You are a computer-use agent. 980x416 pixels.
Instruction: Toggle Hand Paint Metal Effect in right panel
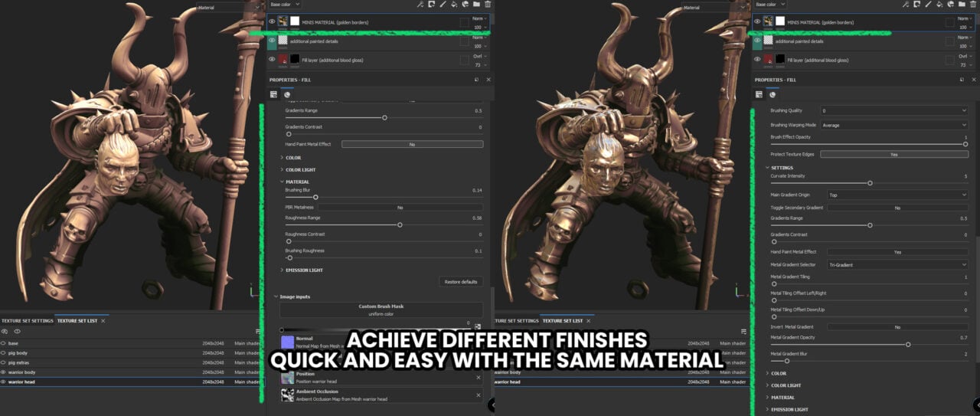click(897, 252)
